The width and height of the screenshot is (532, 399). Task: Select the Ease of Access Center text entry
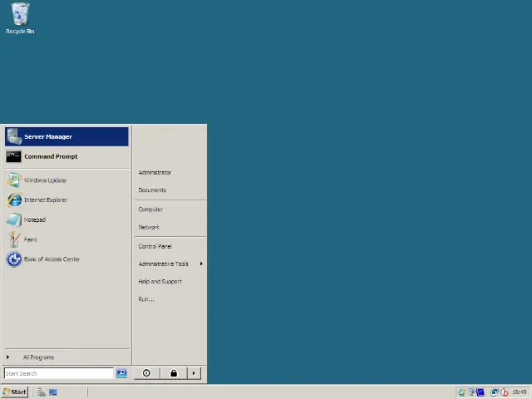pyautogui.click(x=52, y=259)
